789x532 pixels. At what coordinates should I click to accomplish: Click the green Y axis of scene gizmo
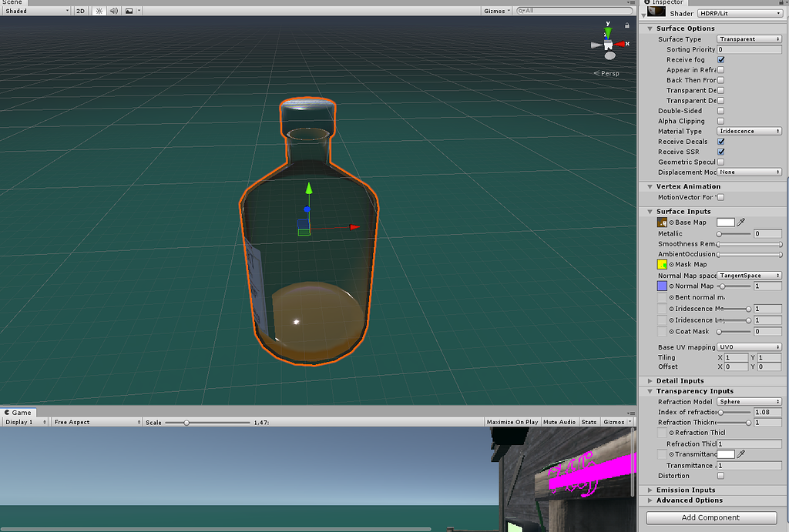click(x=608, y=32)
